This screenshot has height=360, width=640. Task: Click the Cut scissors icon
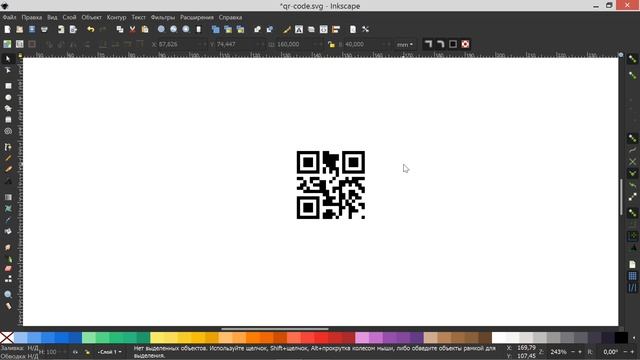pyautogui.click(x=132, y=29)
